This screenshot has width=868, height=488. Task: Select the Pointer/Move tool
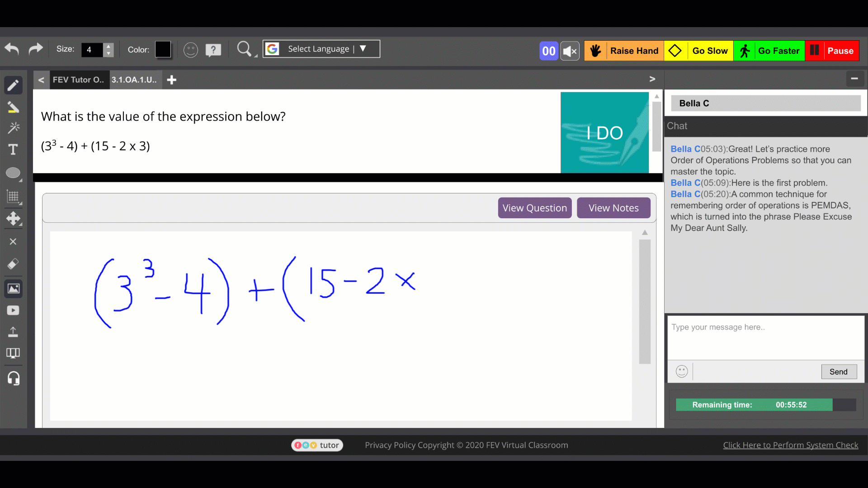pyautogui.click(x=13, y=219)
